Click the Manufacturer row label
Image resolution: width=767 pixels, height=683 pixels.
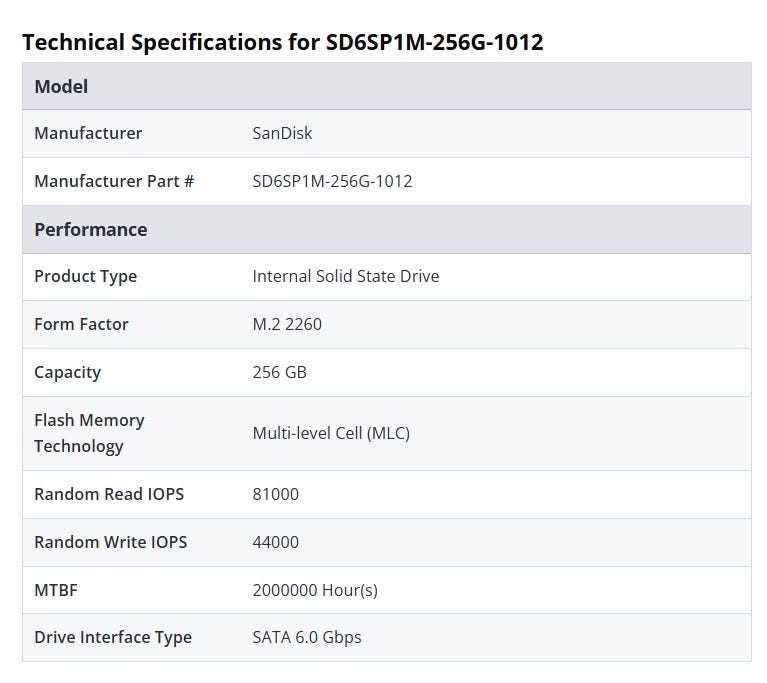(88, 133)
